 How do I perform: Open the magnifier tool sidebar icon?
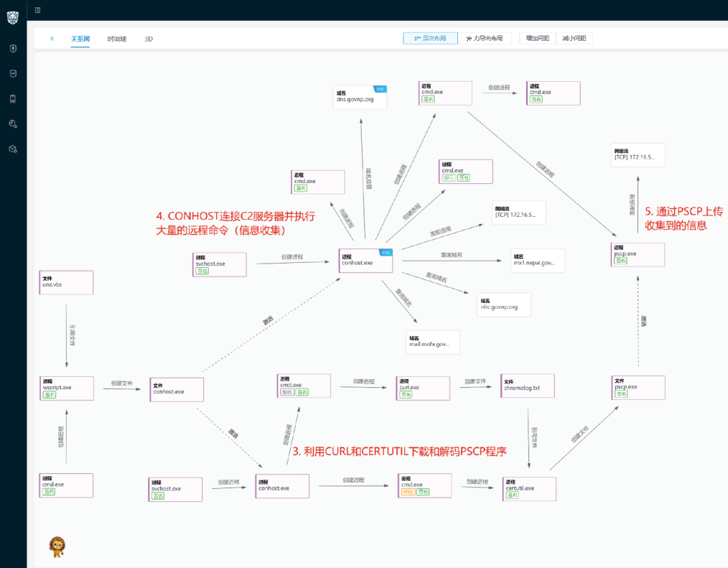pyautogui.click(x=13, y=124)
